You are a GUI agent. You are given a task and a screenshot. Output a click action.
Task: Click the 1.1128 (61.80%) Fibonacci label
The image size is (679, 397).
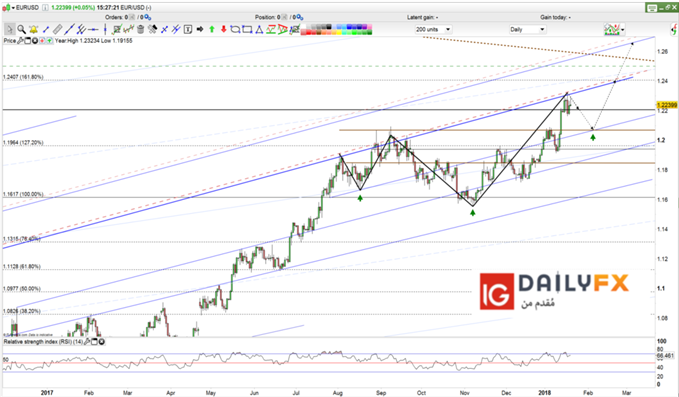pos(22,267)
